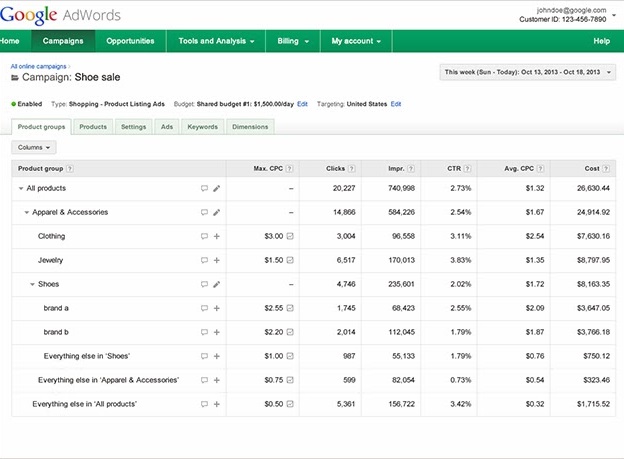This screenshot has width=624, height=459.
Task: Click the comment icon on Clothing row
Action: (205, 236)
